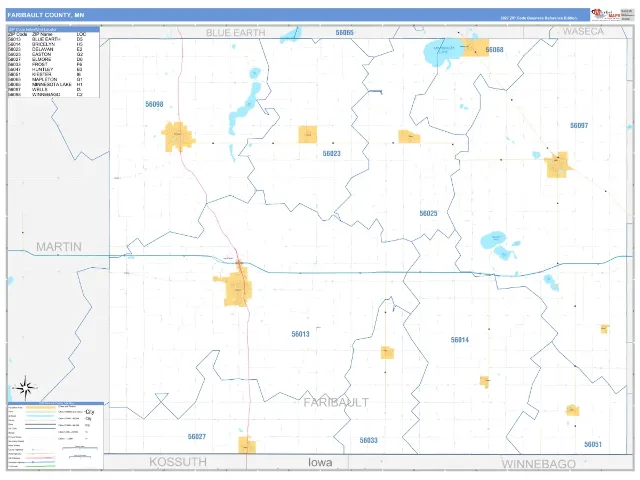The width and height of the screenshot is (640, 480).
Task: Click the KOSSUTH county label
Action: pos(178,462)
